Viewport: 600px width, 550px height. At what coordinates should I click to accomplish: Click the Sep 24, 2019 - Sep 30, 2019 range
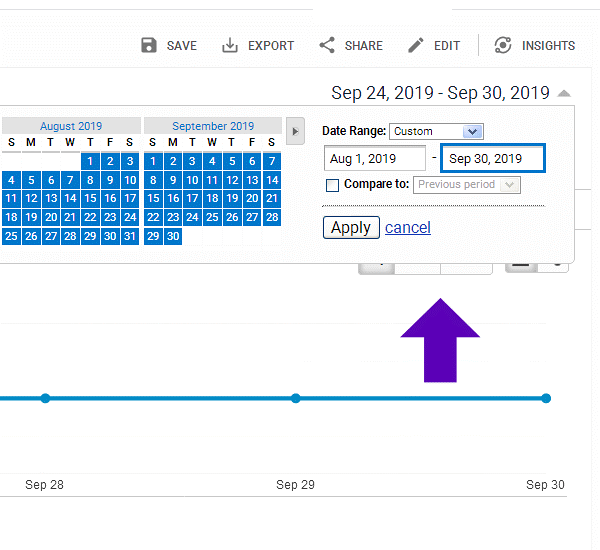pyautogui.click(x=440, y=93)
